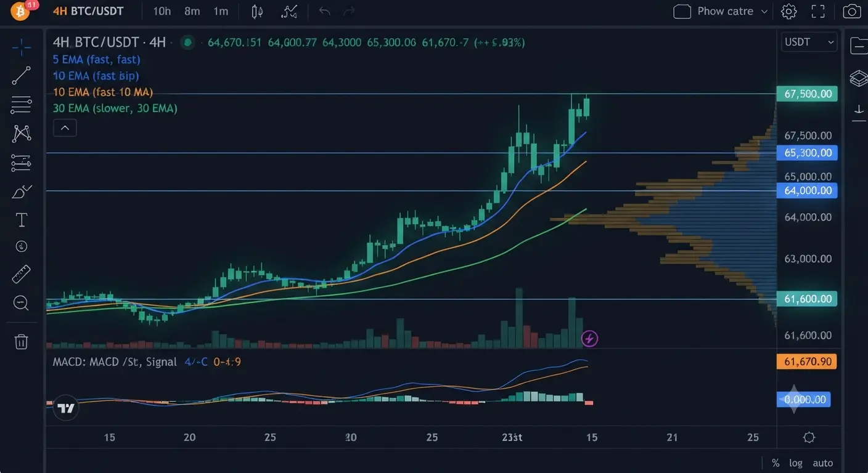Click the layout rectangle icon

pyautogui.click(x=682, y=11)
